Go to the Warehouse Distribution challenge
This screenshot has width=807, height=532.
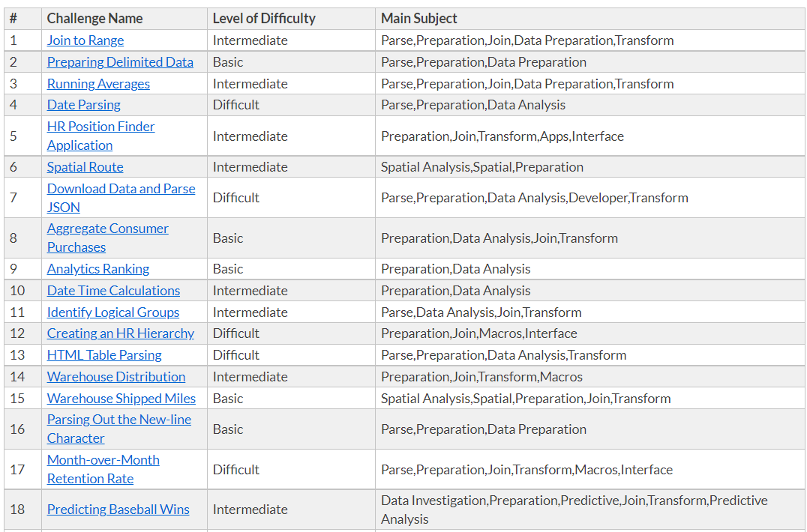(116, 377)
